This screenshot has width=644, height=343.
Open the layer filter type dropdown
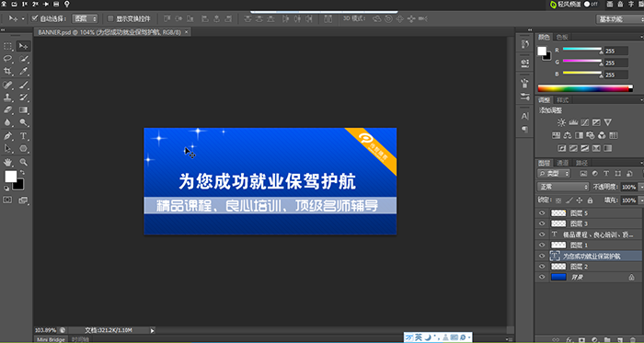pos(554,174)
